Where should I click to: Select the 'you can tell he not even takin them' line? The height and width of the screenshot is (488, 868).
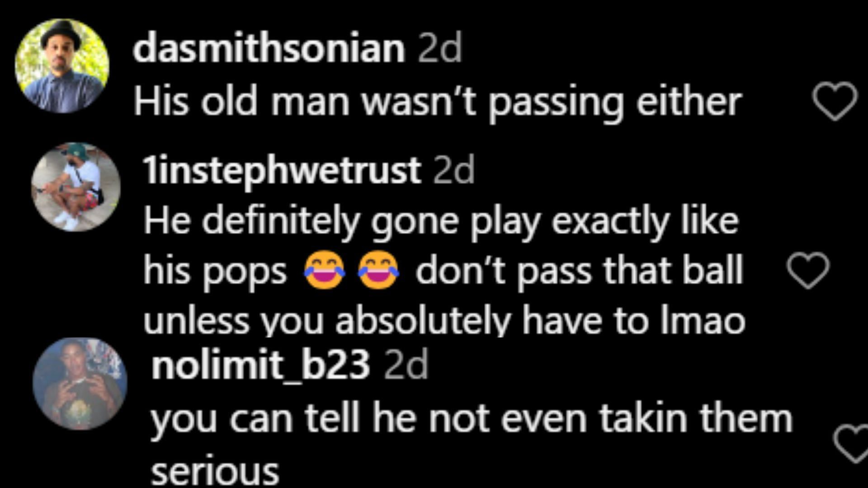[472, 420]
